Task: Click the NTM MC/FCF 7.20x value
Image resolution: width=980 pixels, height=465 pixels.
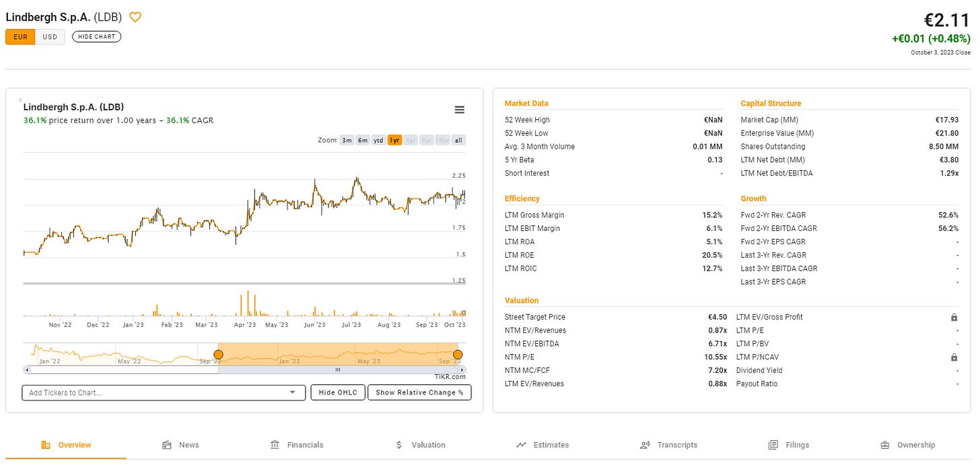Action: pos(717,371)
